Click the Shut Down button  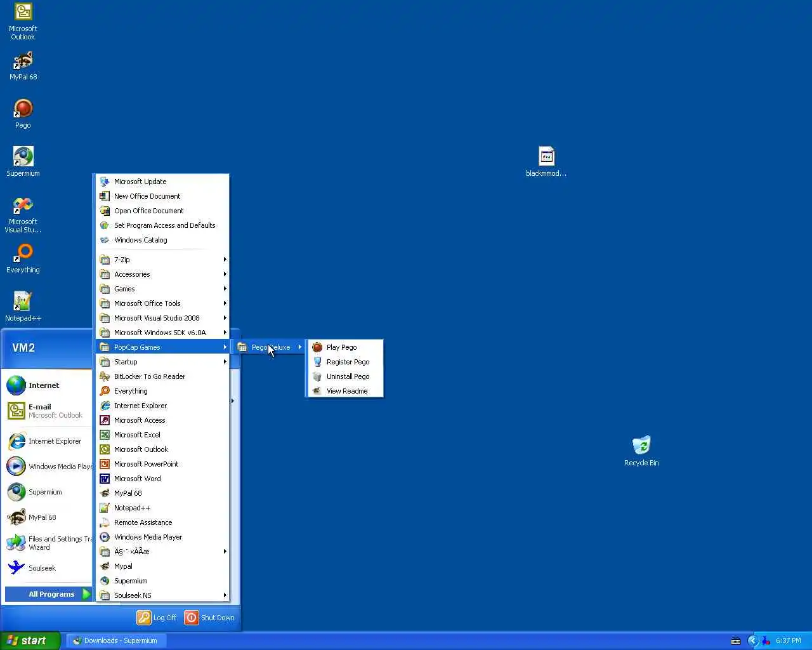tap(209, 618)
